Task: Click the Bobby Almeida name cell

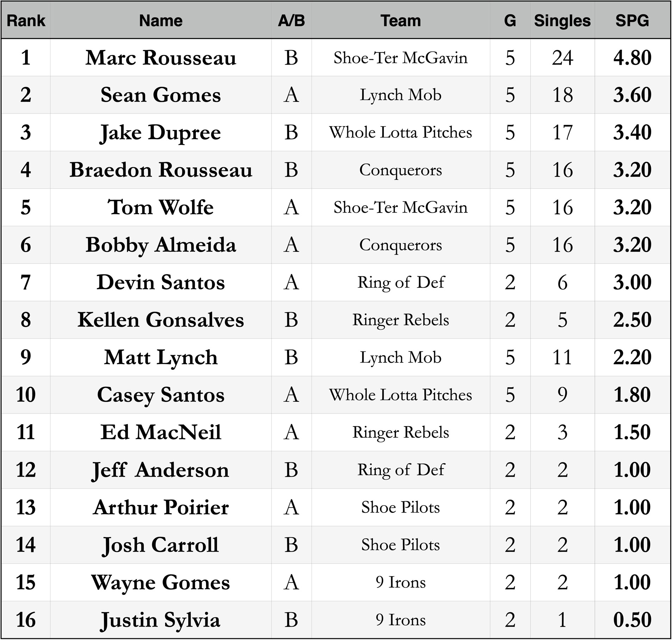Action: 161,245
